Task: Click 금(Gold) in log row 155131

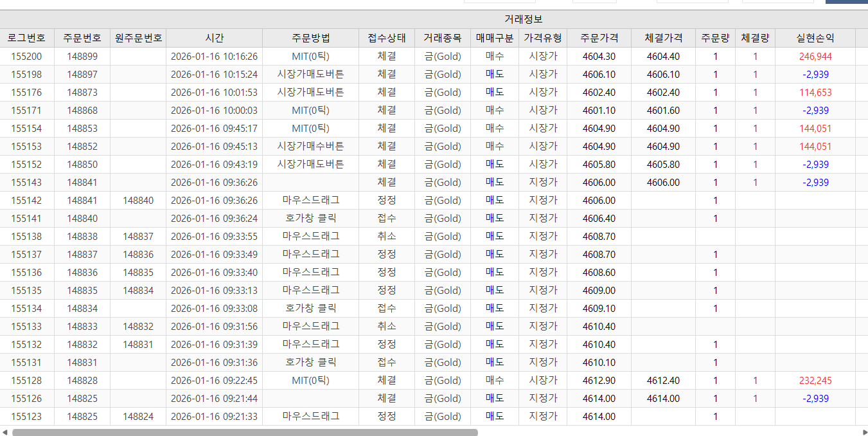Action: click(443, 363)
